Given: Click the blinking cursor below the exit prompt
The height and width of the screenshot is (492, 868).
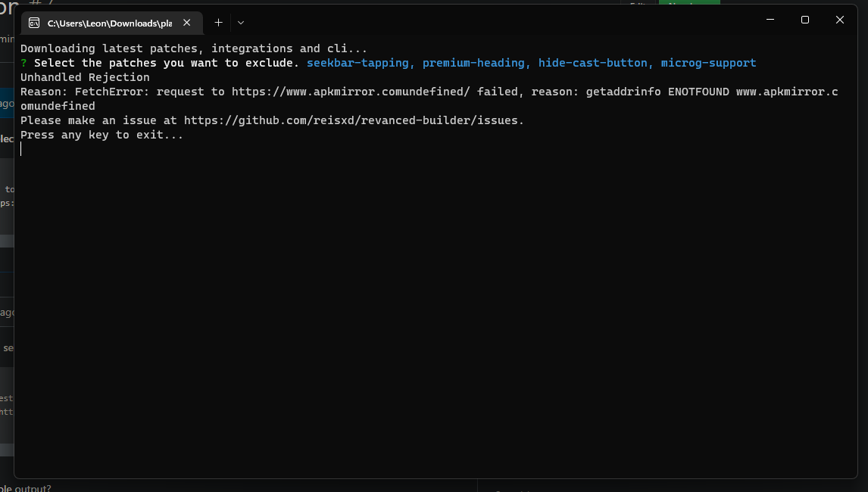Looking at the screenshot, I should (21, 148).
